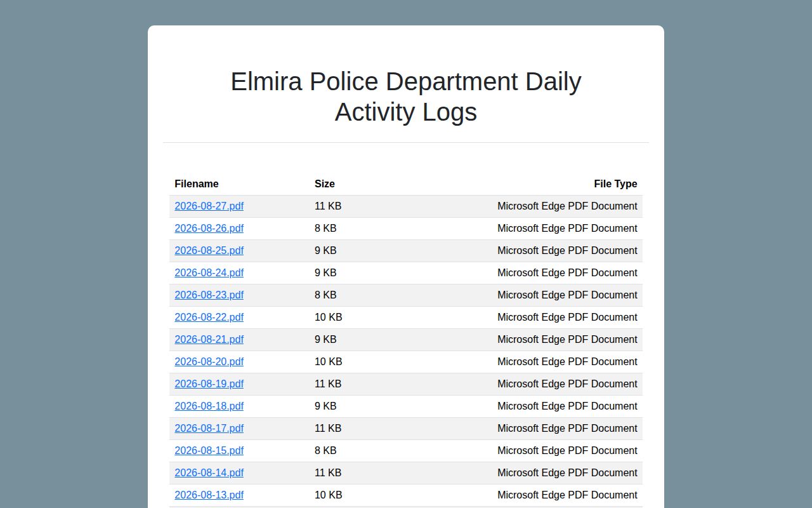The height and width of the screenshot is (508, 812).
Task: Click the File Type column header
Action: 615,184
